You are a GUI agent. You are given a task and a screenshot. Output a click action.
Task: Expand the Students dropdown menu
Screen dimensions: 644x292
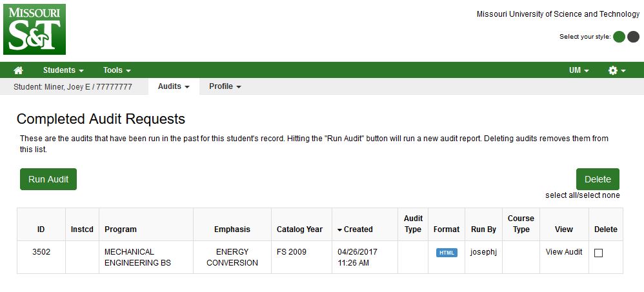point(63,70)
